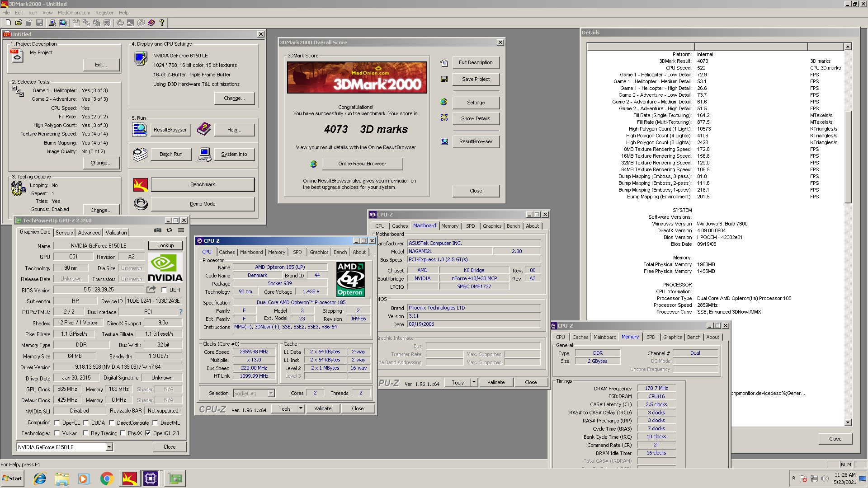Click the Details list scroll down arrow
Image resolution: width=868 pixels, height=488 pixels.
point(848,422)
